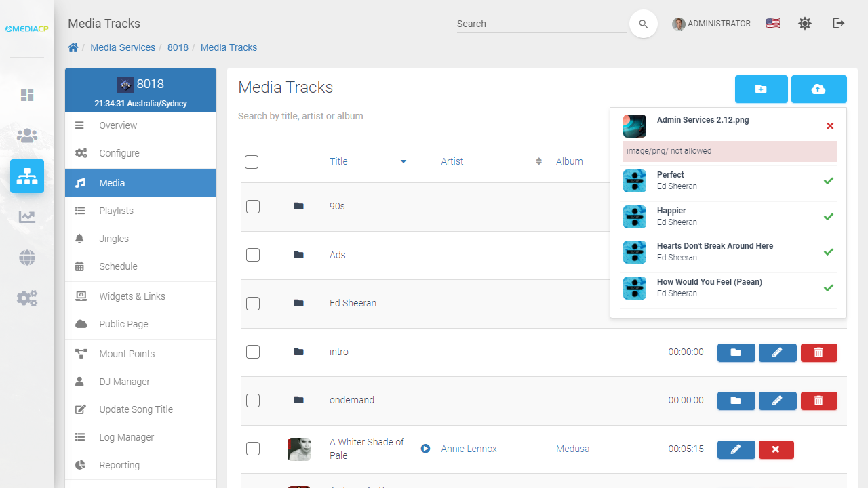Viewport: 868px width, 488px height.
Task: Toggle the select-all tracks checkbox
Action: [252, 162]
